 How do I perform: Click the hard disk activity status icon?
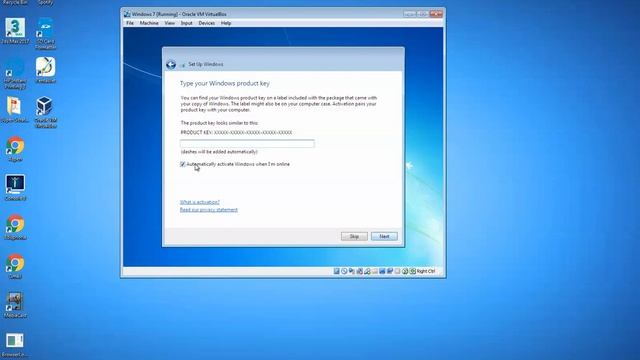337,271
